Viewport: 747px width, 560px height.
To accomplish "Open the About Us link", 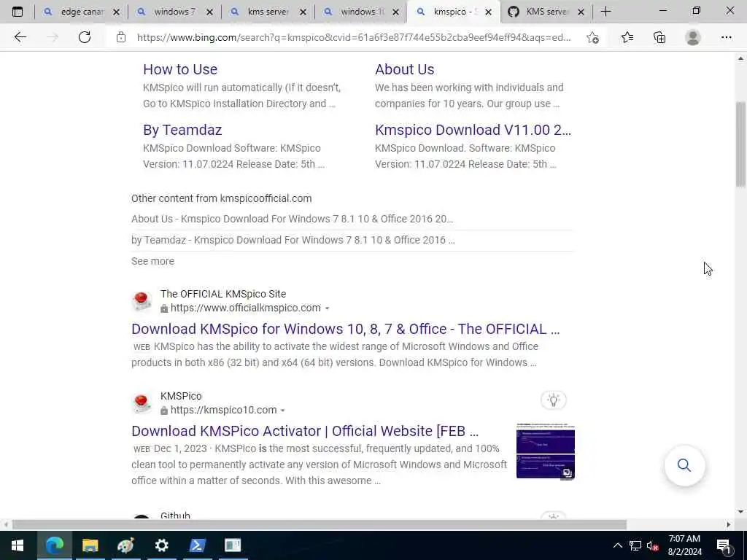I will click(x=404, y=69).
